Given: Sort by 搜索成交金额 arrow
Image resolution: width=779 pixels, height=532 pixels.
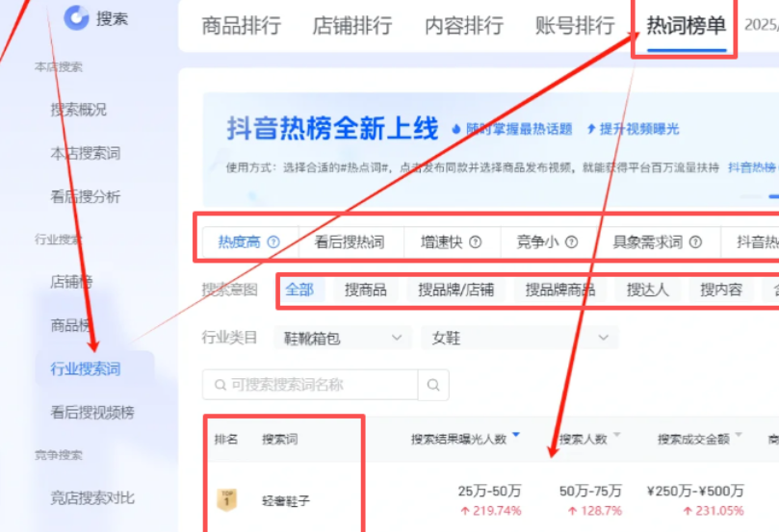Looking at the screenshot, I should click(739, 435).
